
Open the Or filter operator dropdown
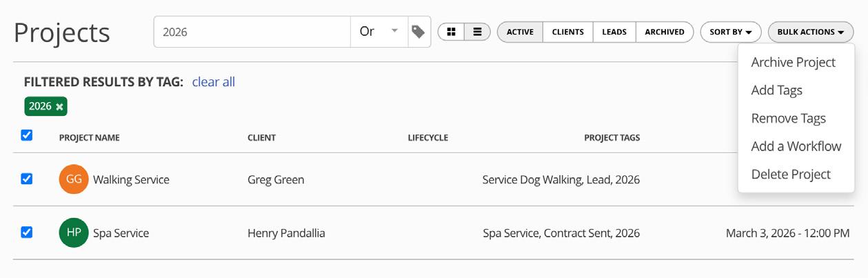tap(379, 32)
